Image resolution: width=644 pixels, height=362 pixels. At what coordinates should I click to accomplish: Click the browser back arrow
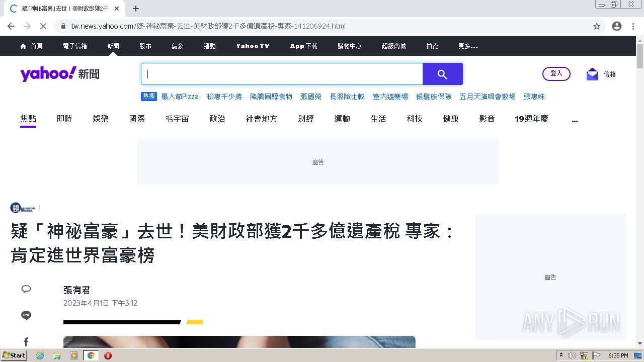tap(11, 26)
